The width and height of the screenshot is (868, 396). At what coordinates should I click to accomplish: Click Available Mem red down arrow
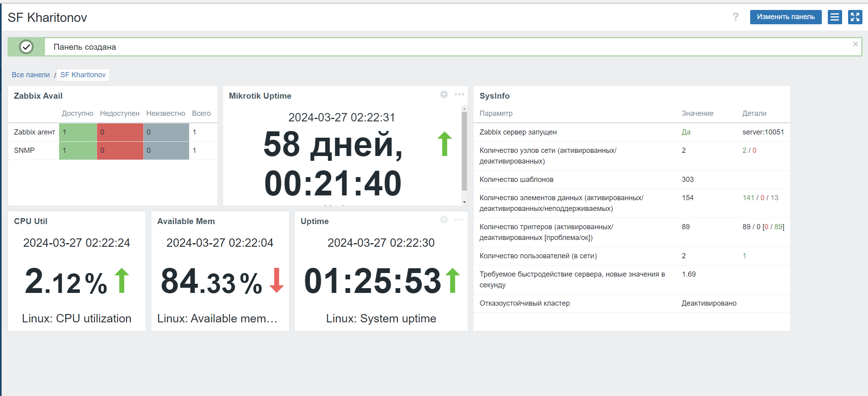pyautogui.click(x=276, y=281)
